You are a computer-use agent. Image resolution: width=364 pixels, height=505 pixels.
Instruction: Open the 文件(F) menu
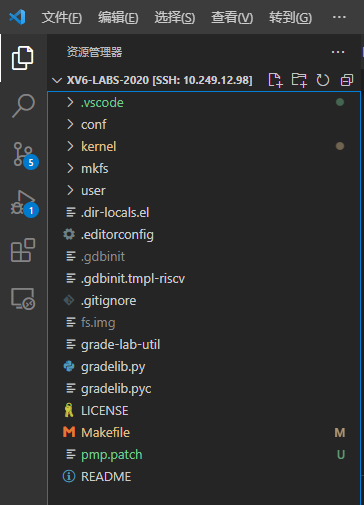coord(62,17)
